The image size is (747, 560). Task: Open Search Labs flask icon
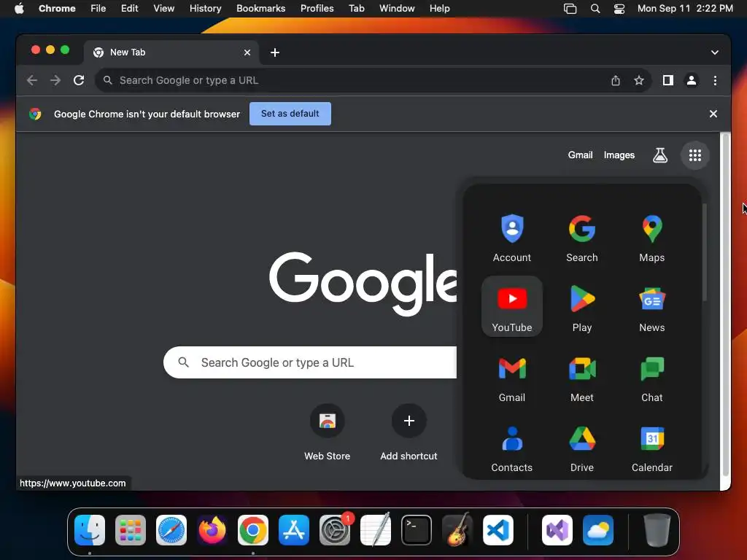659,155
